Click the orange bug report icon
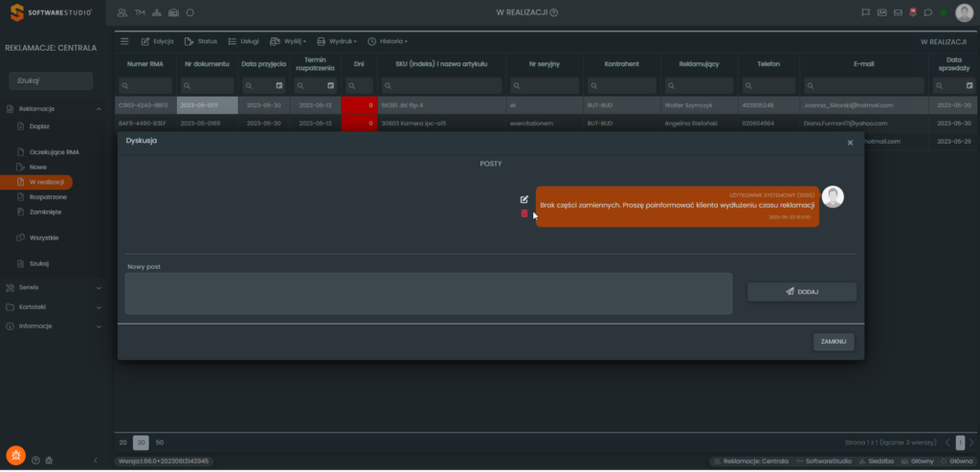Viewport: 980px width, 472px height. coord(14,454)
